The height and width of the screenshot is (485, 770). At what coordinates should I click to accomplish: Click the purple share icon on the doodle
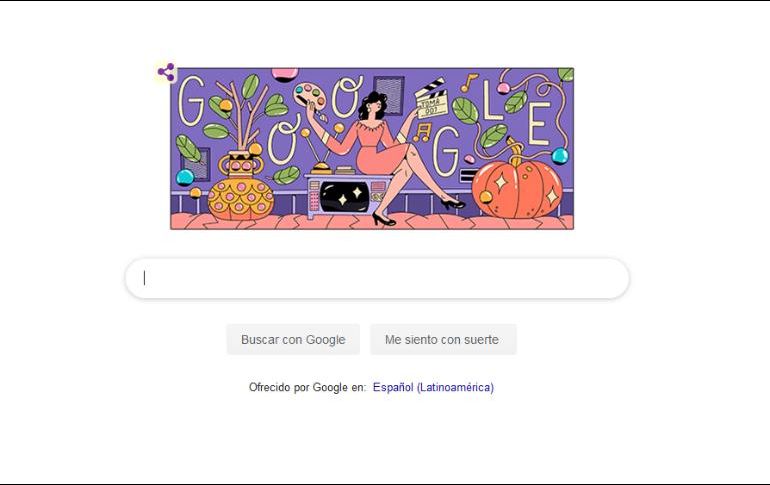166,72
